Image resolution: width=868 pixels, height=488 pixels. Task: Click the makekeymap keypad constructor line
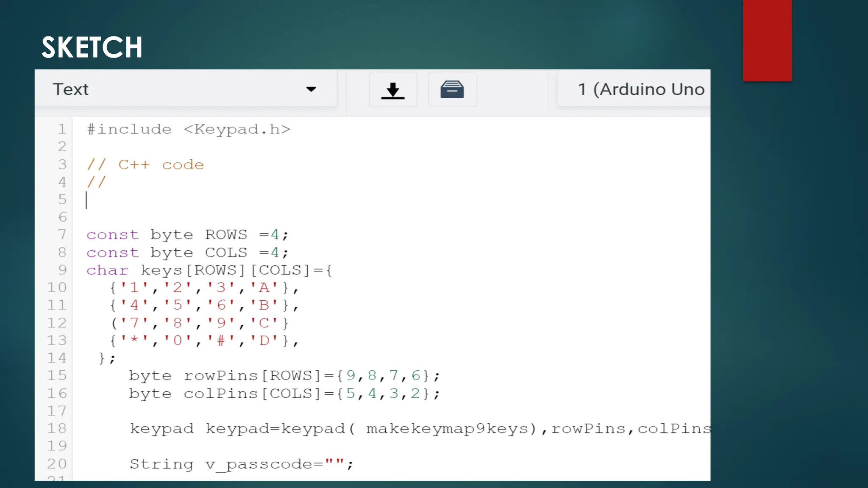click(x=420, y=429)
